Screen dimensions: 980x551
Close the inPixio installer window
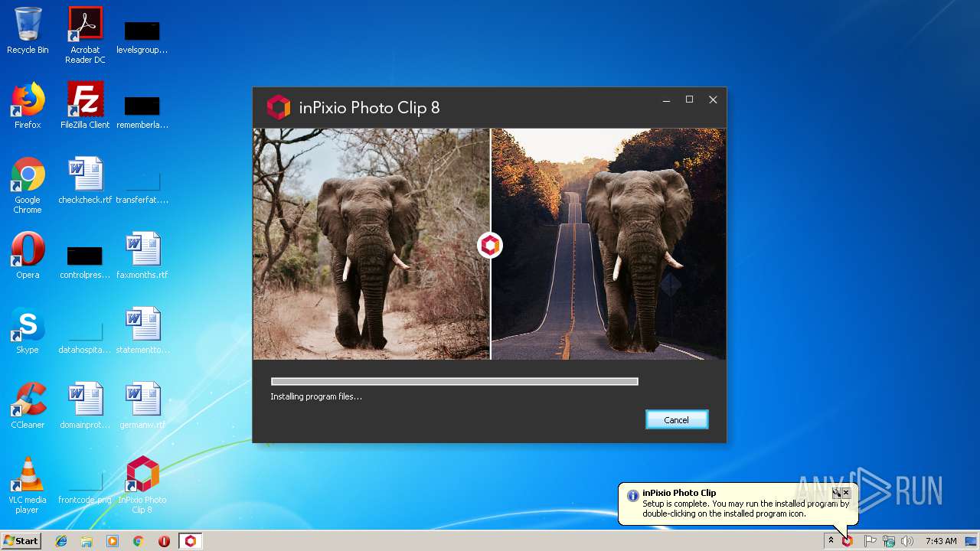pyautogui.click(x=713, y=100)
